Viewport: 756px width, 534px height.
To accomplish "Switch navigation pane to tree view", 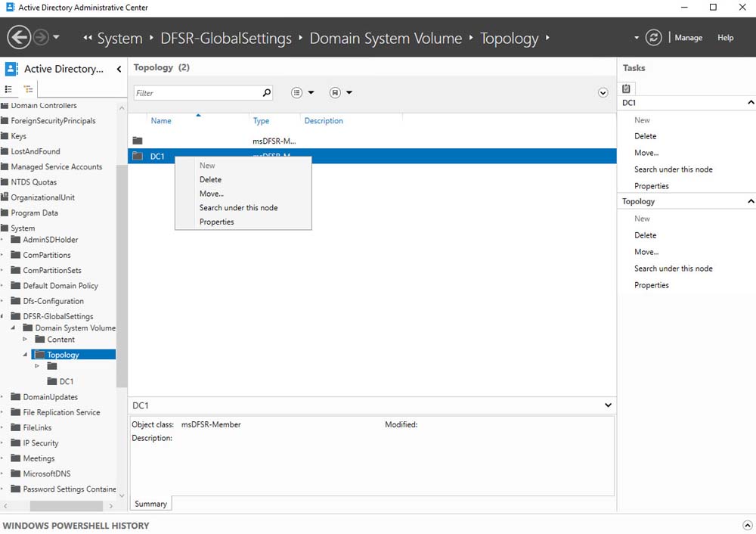I will (x=29, y=89).
